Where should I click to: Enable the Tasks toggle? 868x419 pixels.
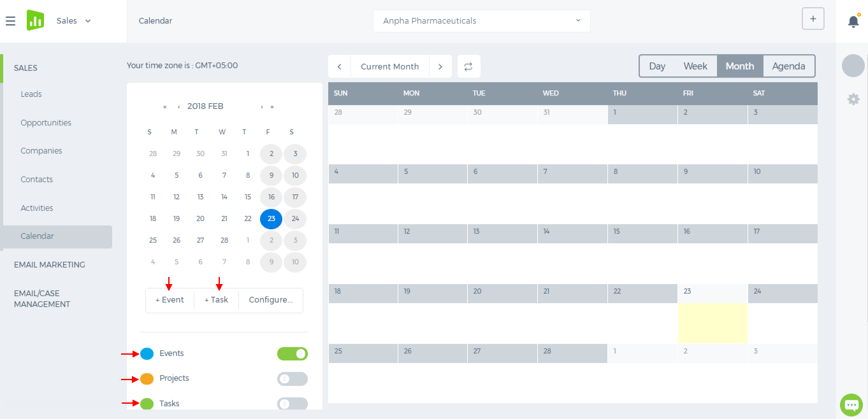coord(292,404)
